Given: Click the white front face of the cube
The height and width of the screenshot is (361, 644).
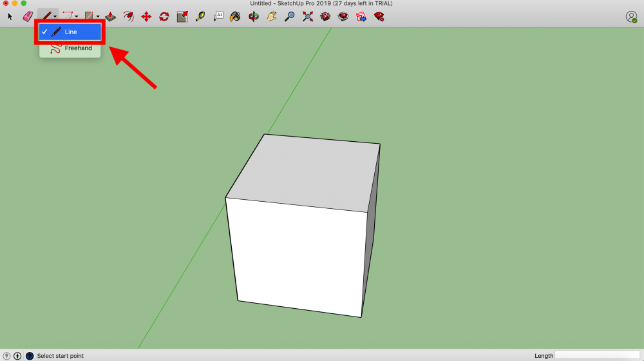Looking at the screenshot, I should tap(298, 257).
